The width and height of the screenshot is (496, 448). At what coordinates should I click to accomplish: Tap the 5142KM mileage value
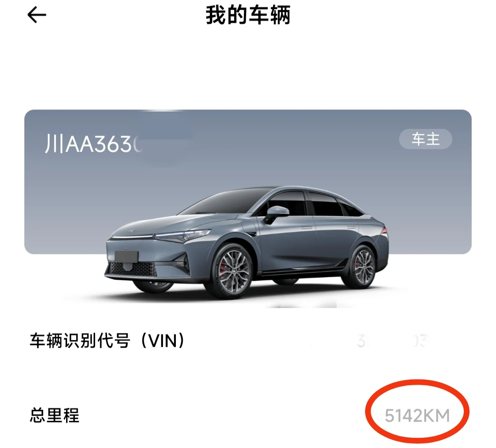(417, 415)
